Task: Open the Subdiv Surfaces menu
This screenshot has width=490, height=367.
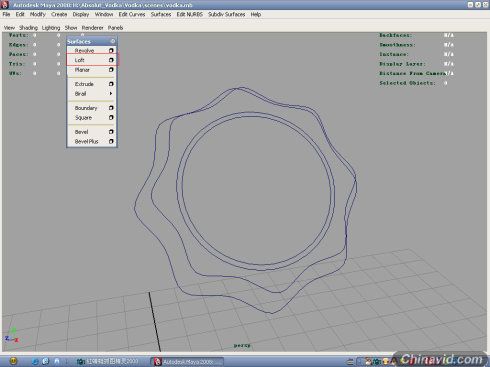Action: pyautogui.click(x=226, y=14)
